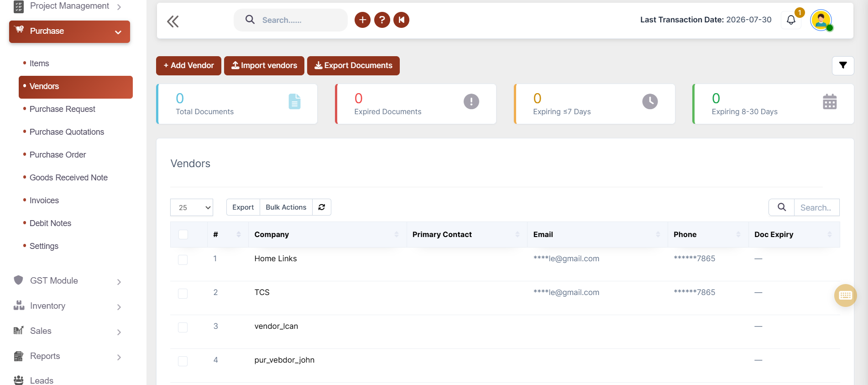This screenshot has width=868, height=385.
Task: Open Purchase Request page
Action: coord(63,109)
